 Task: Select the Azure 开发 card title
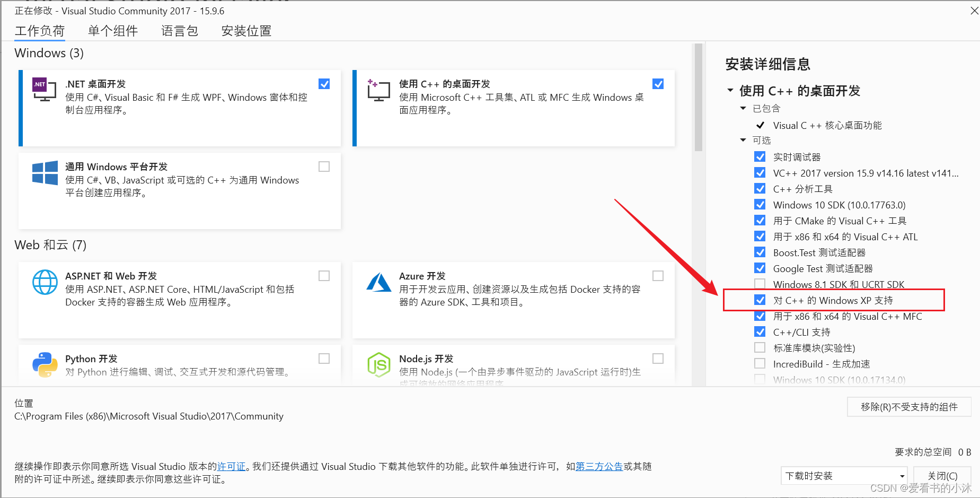coord(422,276)
